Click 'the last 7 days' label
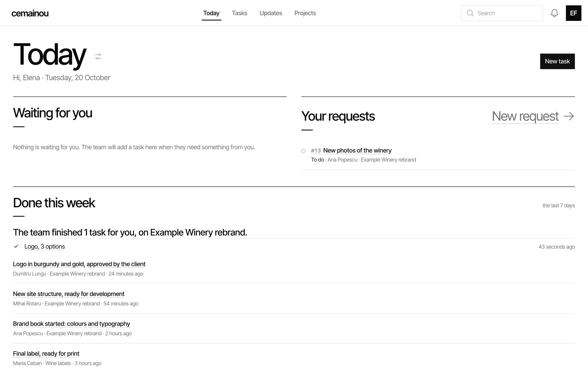This screenshot has width=588, height=368. 559,205
